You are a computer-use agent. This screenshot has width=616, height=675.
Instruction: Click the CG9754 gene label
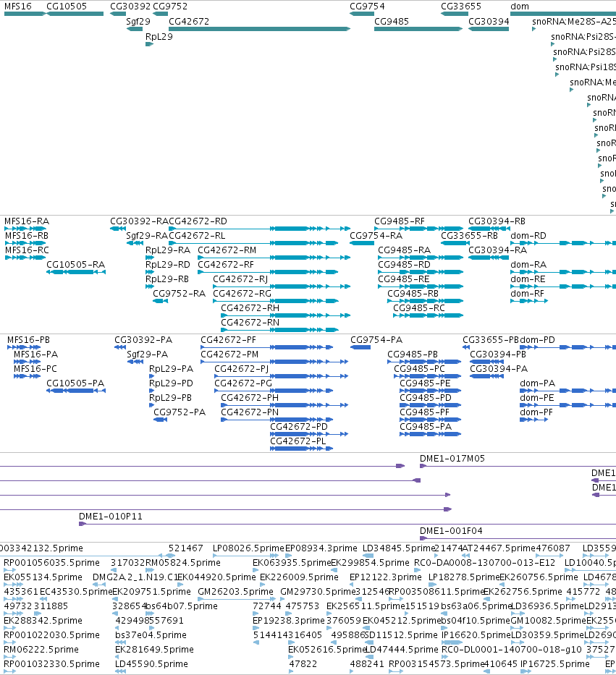coord(367,7)
